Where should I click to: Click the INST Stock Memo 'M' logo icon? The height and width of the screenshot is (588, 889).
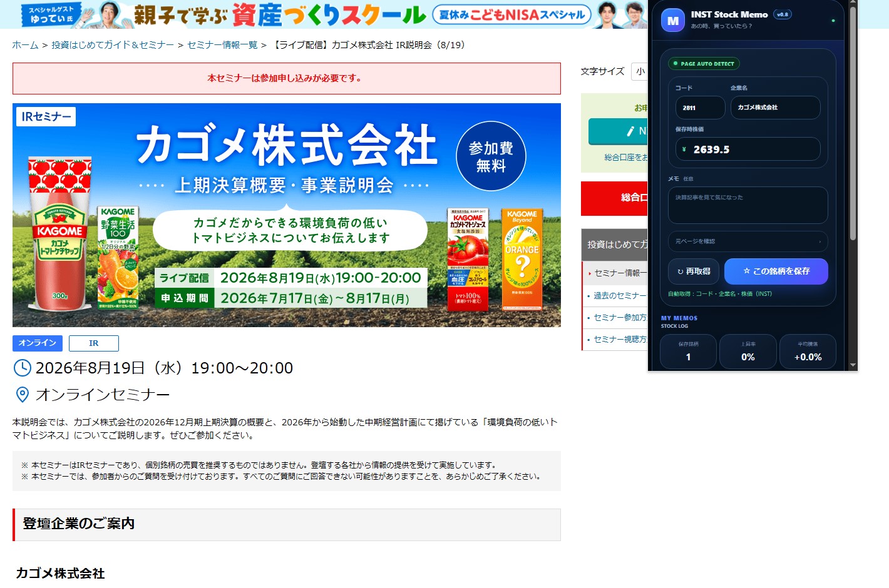[x=673, y=21]
